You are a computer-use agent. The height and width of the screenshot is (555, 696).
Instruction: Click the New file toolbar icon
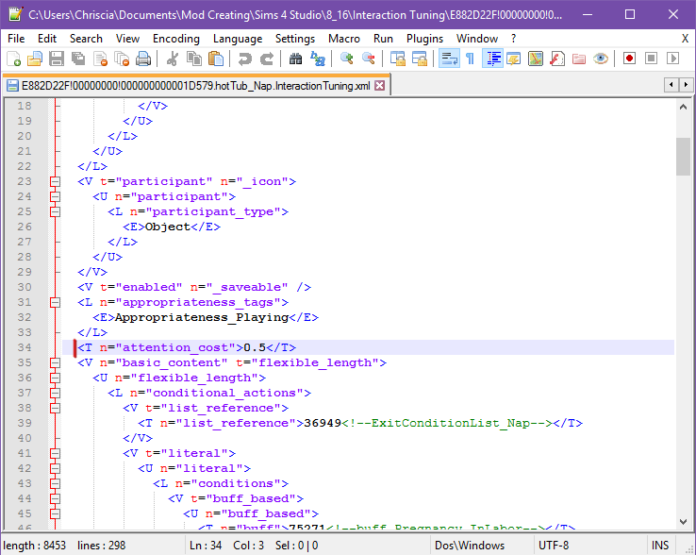(12, 59)
